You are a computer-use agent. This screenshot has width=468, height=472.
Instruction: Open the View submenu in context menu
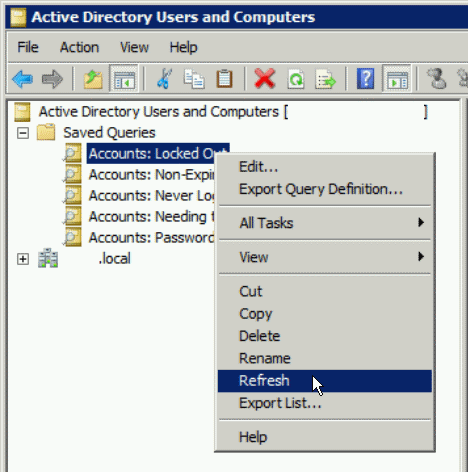[x=325, y=257]
